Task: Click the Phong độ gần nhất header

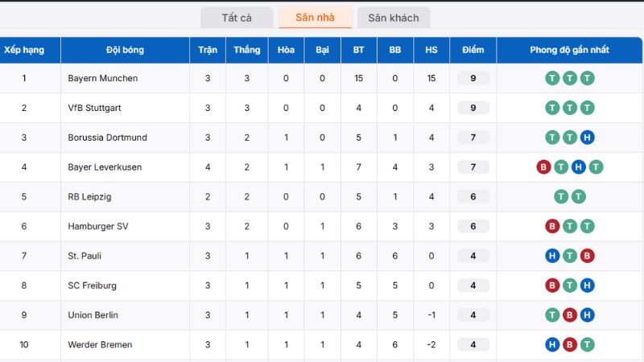Action: coord(569,50)
